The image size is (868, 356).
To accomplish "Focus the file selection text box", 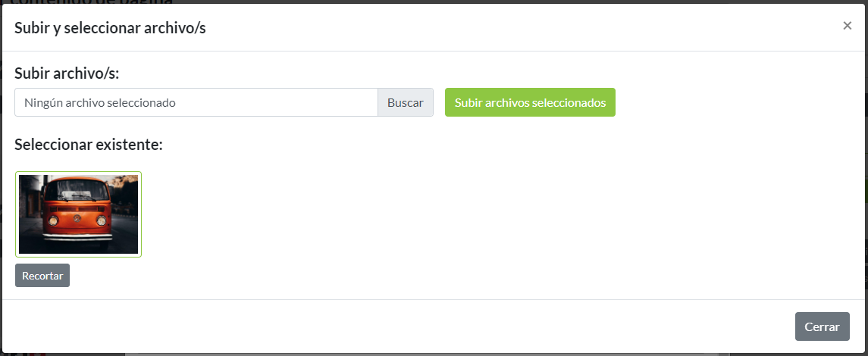I will tap(196, 102).
